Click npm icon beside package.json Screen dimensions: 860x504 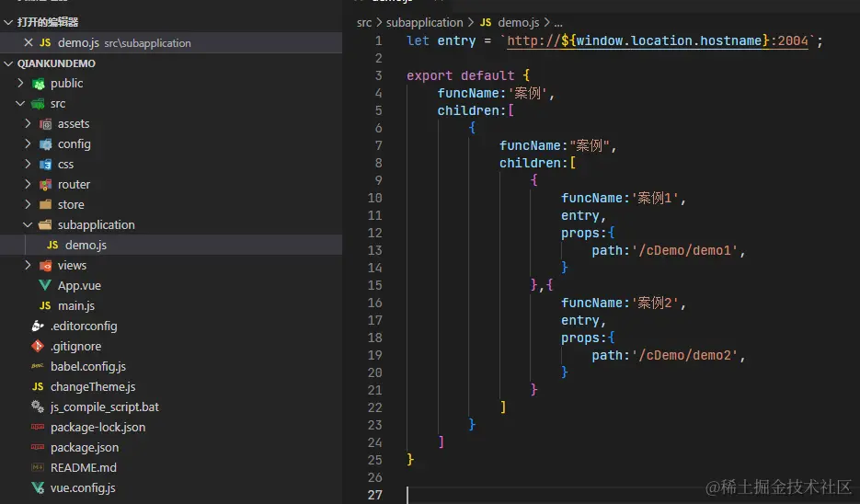[x=38, y=447]
